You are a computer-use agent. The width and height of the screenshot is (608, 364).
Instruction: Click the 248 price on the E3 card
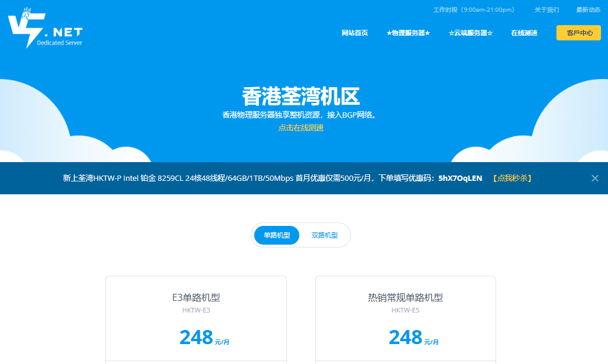(x=196, y=337)
